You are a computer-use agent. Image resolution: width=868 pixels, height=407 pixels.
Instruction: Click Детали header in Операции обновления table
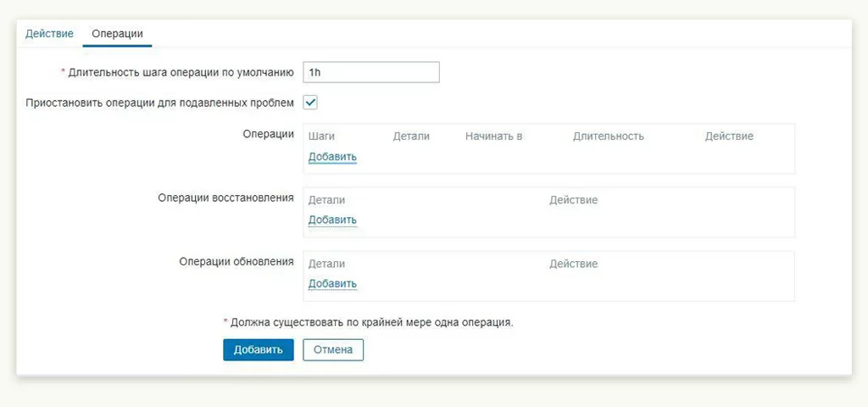click(326, 264)
